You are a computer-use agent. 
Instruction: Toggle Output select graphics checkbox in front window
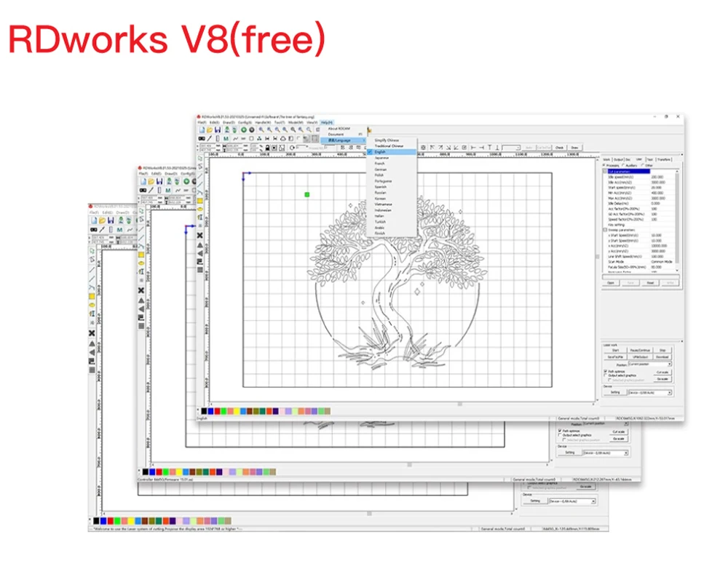click(x=606, y=375)
